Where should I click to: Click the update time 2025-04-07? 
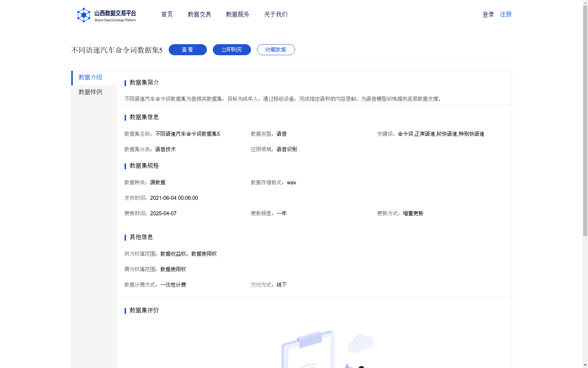[x=163, y=213]
